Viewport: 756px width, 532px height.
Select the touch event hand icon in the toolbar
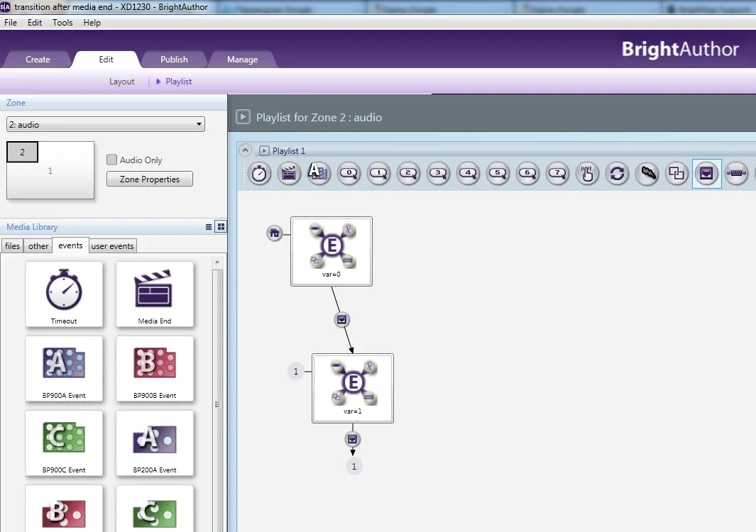(587, 174)
